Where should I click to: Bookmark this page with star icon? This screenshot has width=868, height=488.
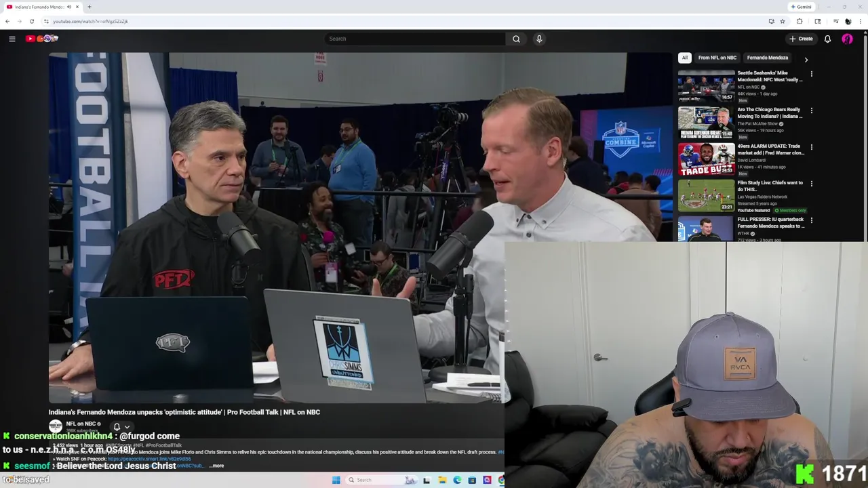[783, 21]
